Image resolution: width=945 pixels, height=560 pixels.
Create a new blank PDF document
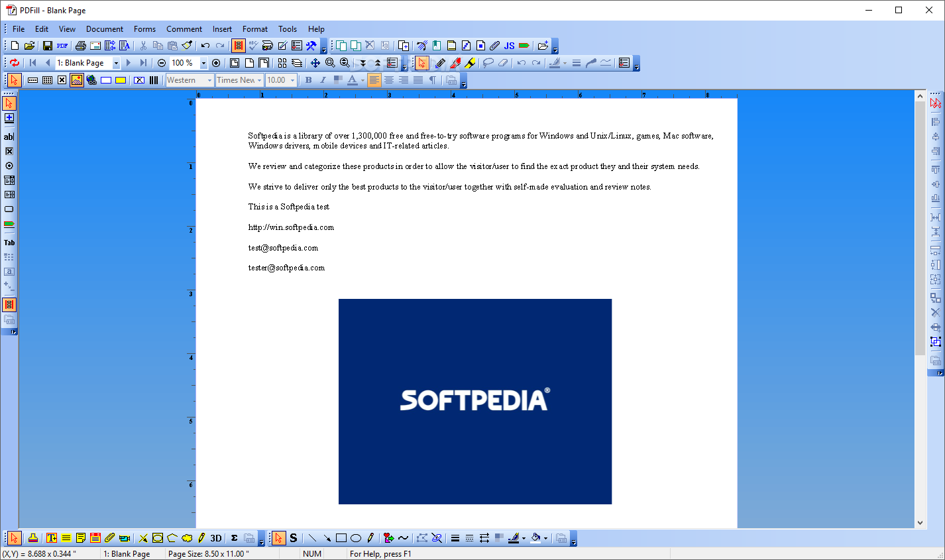click(15, 46)
